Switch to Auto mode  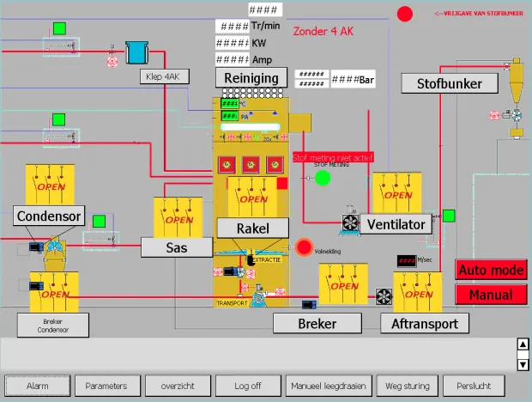pyautogui.click(x=491, y=270)
